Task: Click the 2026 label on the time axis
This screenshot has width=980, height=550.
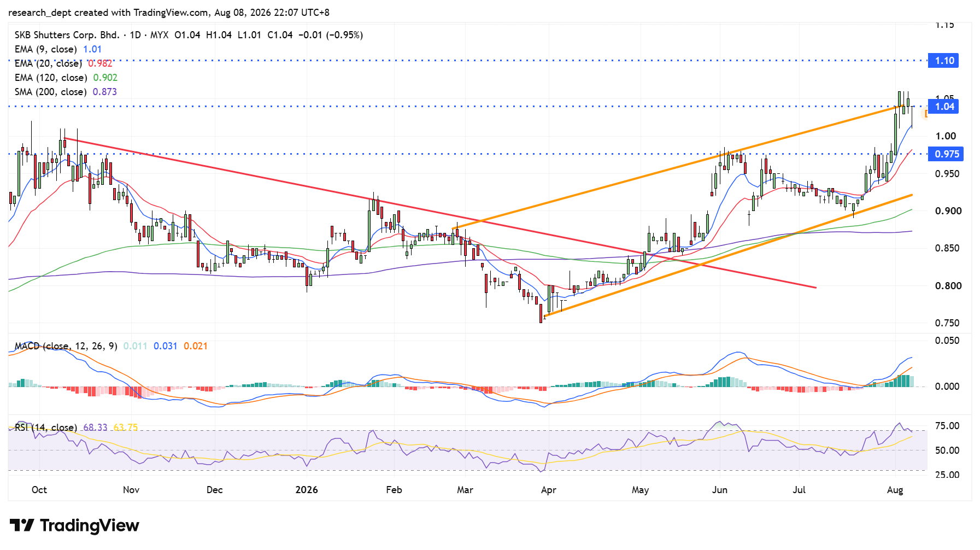Action: point(307,490)
